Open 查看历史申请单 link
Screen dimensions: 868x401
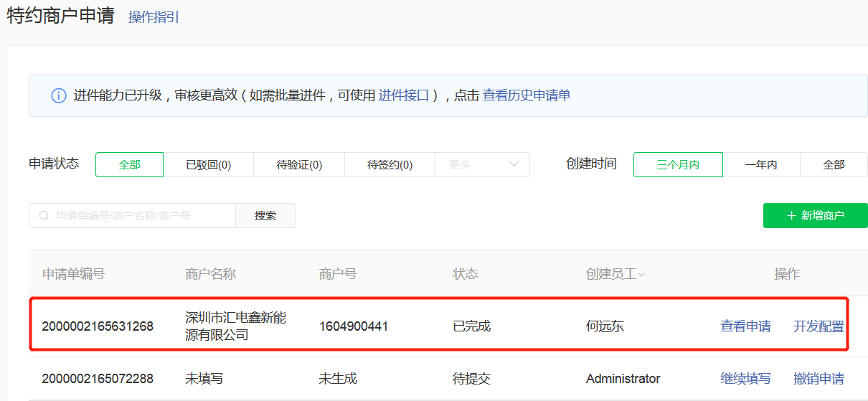[x=526, y=95]
